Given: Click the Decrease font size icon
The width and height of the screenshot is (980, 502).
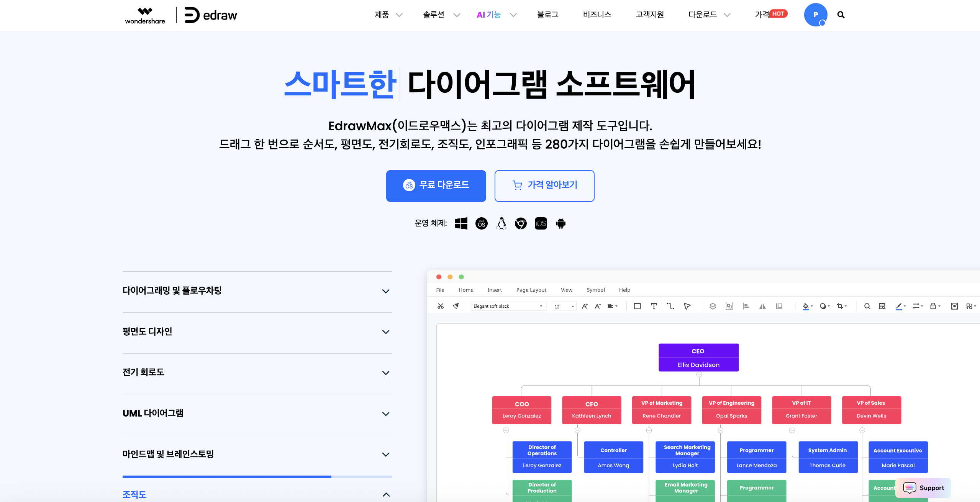Looking at the screenshot, I should pos(597,306).
